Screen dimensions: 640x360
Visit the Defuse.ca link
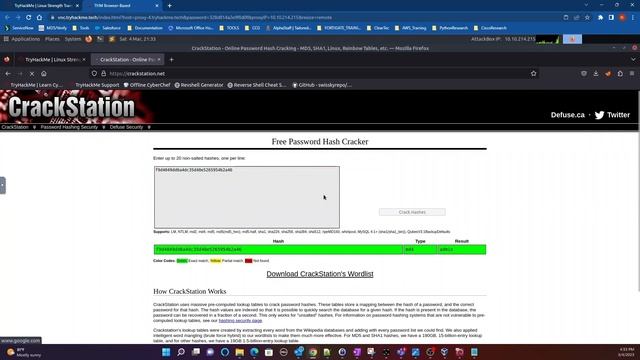pos(567,115)
